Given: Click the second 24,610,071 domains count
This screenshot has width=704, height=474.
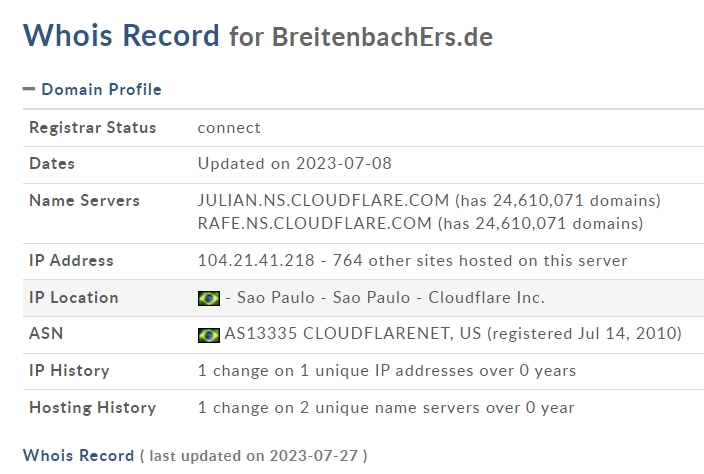Looking at the screenshot, I should (541, 224).
